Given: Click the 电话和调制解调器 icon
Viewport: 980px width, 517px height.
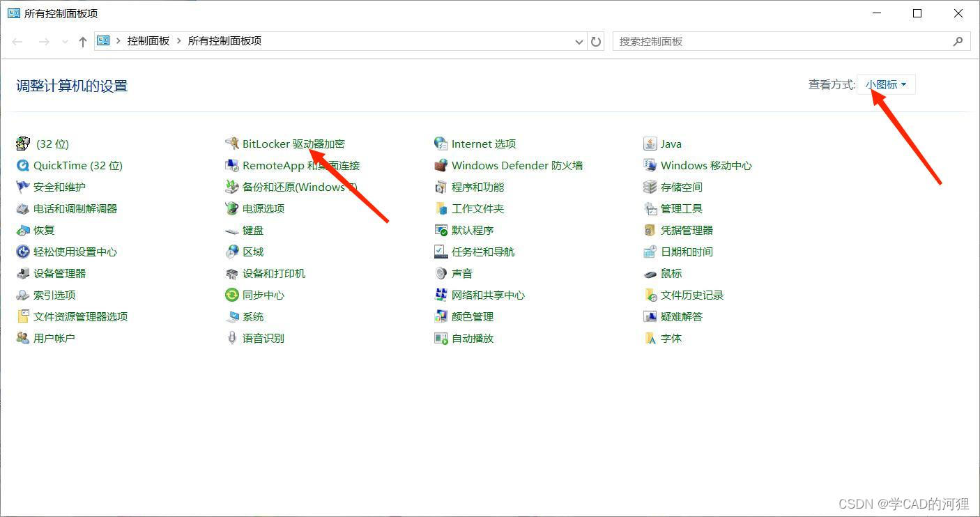Looking at the screenshot, I should click(x=23, y=208).
